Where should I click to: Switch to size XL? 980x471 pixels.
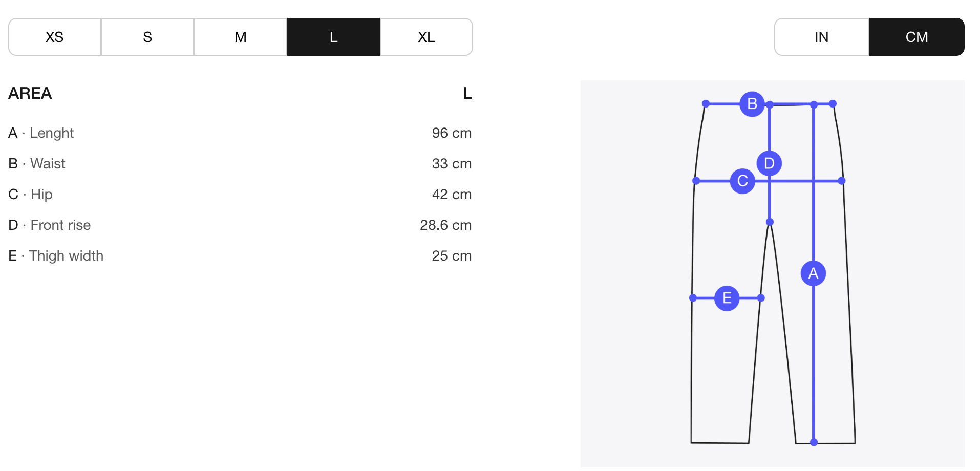[x=427, y=37]
